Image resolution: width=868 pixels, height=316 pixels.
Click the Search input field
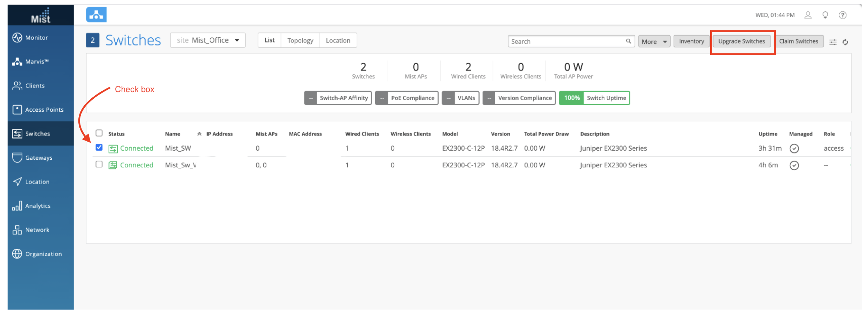[571, 41]
